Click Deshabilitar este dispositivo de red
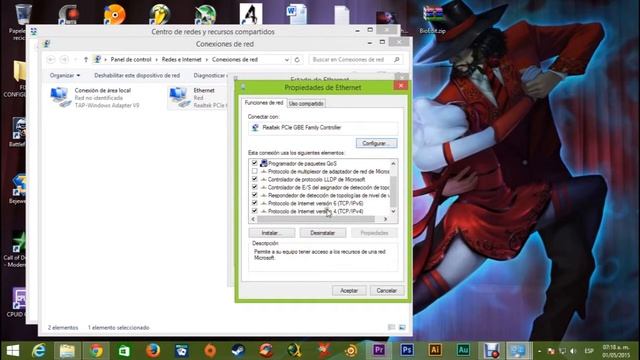 point(137,76)
